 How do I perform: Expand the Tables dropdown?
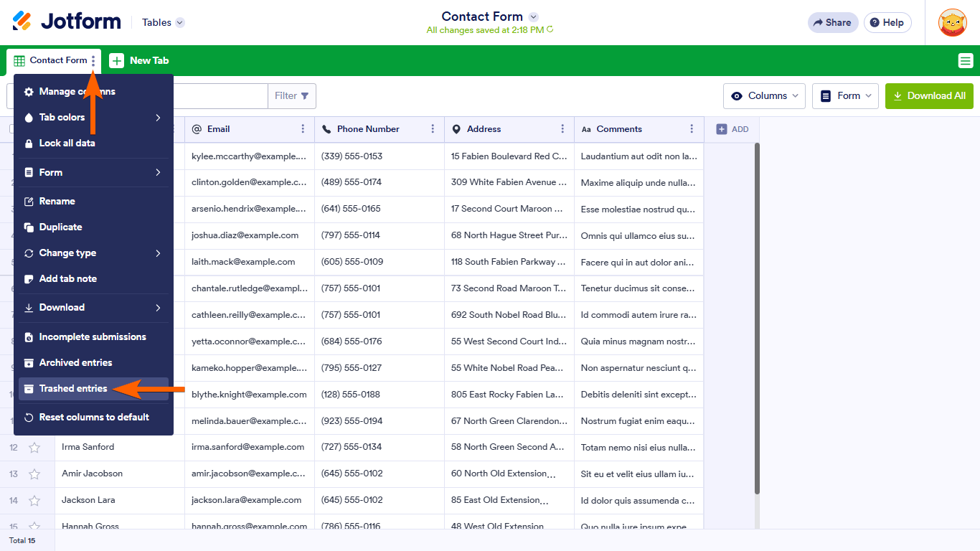pos(163,22)
